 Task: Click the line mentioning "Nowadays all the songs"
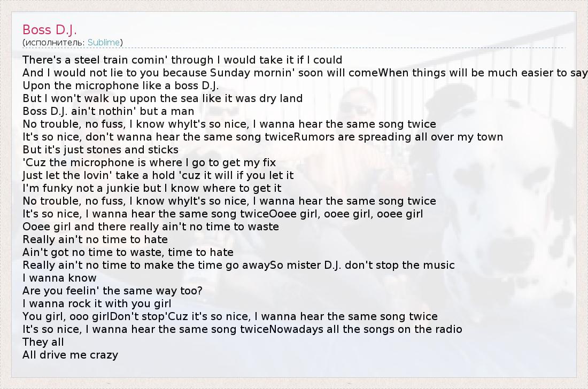(x=242, y=329)
